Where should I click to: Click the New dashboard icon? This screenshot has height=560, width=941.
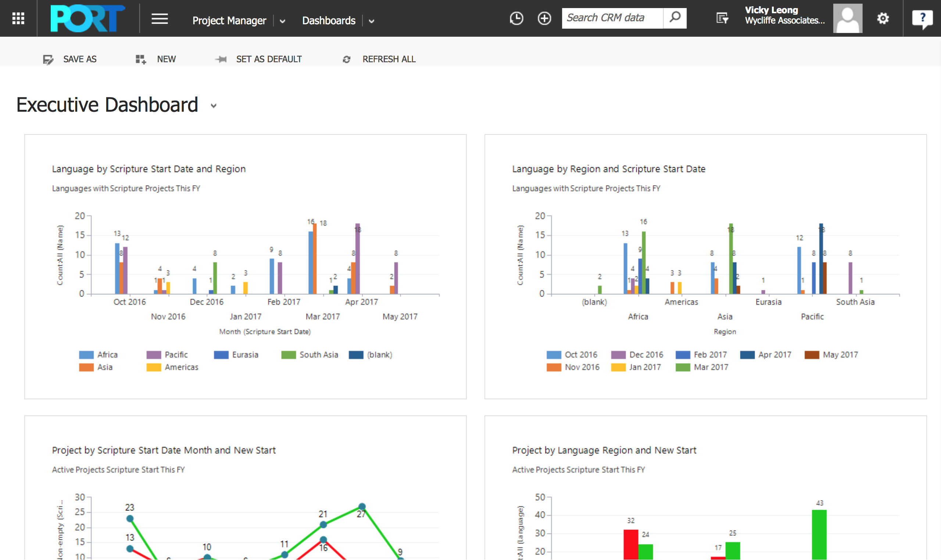point(141,59)
